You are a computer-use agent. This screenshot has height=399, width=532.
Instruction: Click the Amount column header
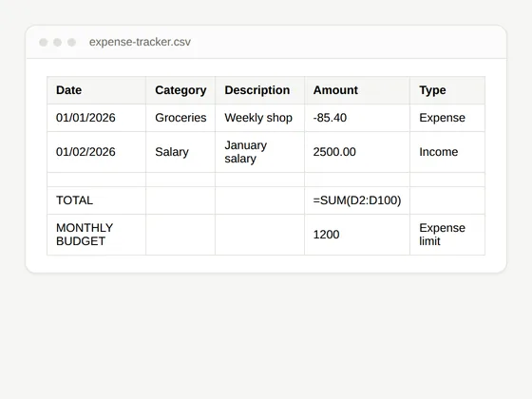click(357, 90)
